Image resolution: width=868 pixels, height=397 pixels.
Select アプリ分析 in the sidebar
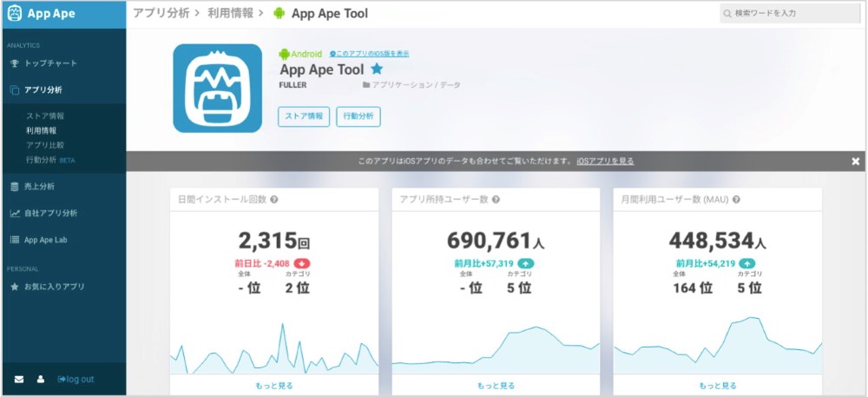coord(36,89)
